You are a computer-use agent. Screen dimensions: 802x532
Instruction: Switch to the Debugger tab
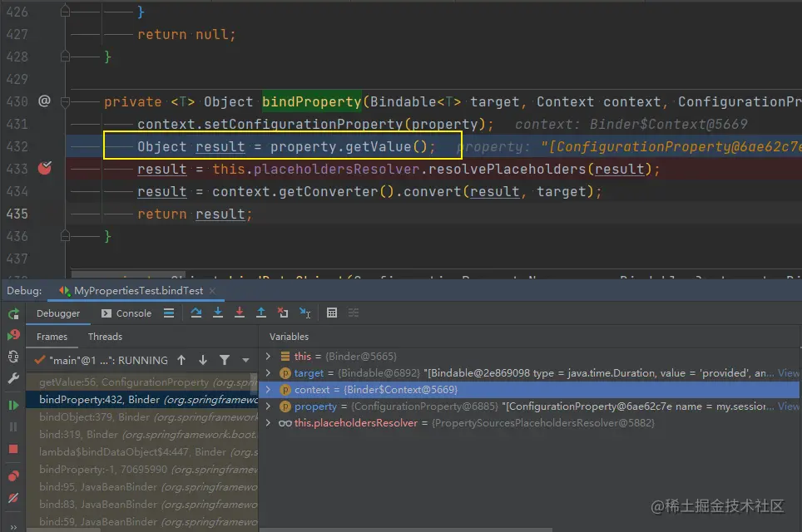[x=58, y=313]
